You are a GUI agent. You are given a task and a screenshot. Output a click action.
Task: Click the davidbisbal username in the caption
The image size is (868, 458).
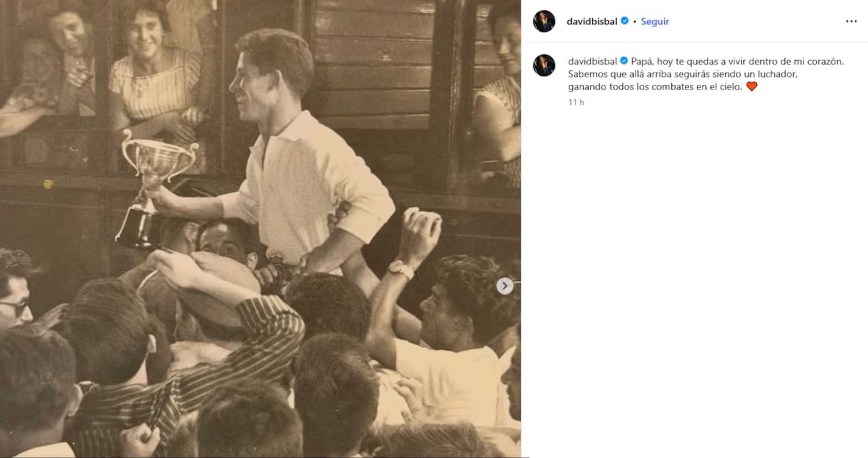point(592,61)
